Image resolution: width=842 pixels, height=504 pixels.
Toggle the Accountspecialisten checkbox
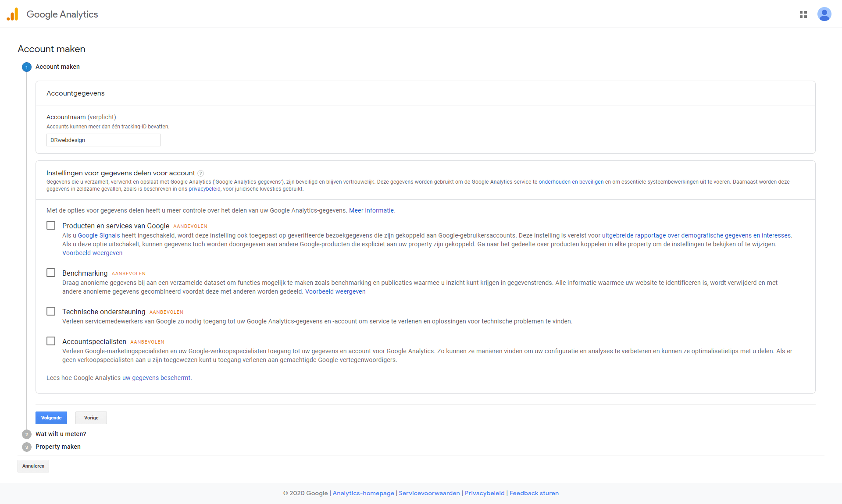coord(51,341)
